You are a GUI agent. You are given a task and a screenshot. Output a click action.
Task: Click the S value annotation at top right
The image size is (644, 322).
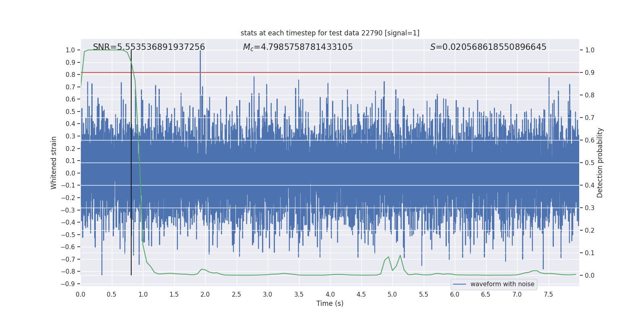coord(488,47)
